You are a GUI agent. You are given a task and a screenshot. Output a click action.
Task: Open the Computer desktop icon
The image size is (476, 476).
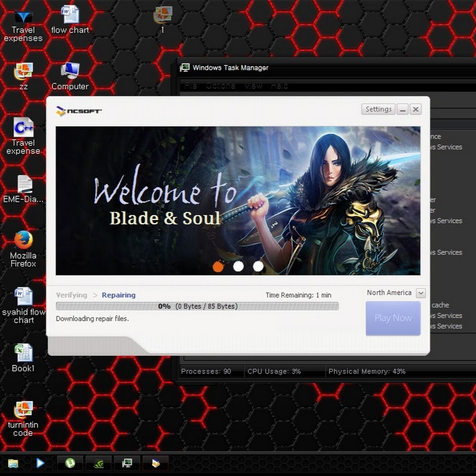click(70, 77)
